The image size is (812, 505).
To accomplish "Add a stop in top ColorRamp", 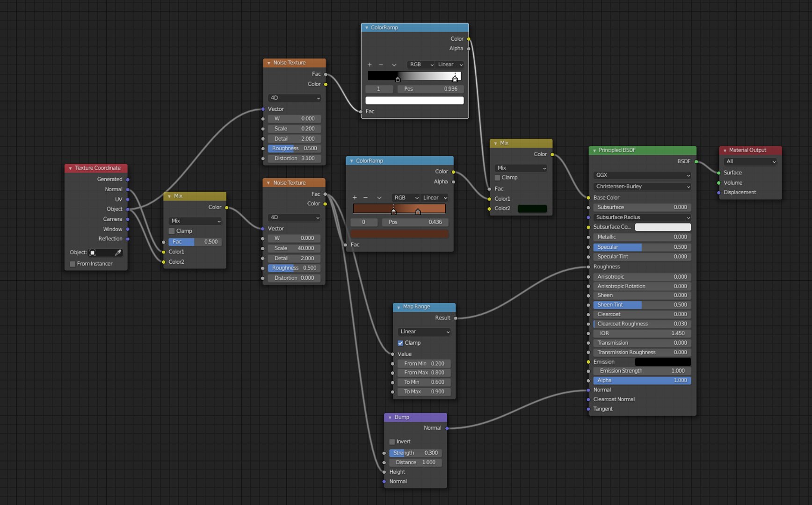I will click(x=370, y=65).
